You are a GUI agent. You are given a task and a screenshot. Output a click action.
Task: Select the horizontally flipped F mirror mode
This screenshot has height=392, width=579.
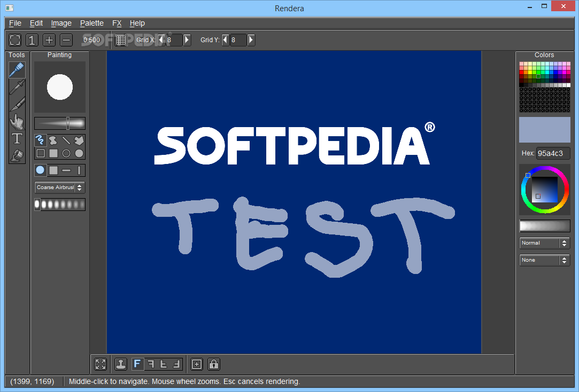[150, 364]
